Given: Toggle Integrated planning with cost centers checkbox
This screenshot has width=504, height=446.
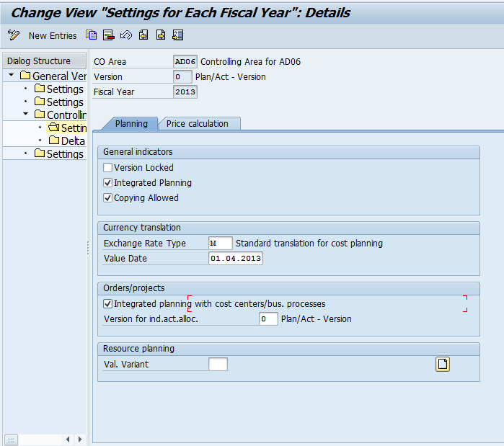Looking at the screenshot, I should coord(107,304).
